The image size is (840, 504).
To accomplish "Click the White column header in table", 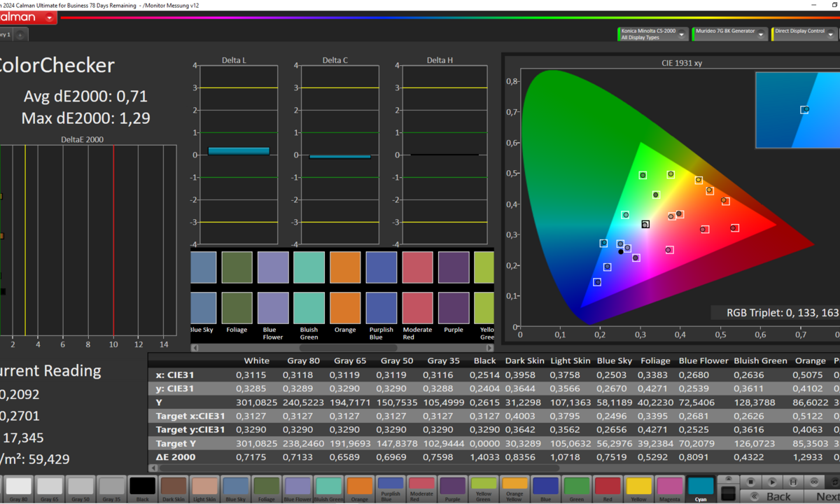I will [256, 361].
